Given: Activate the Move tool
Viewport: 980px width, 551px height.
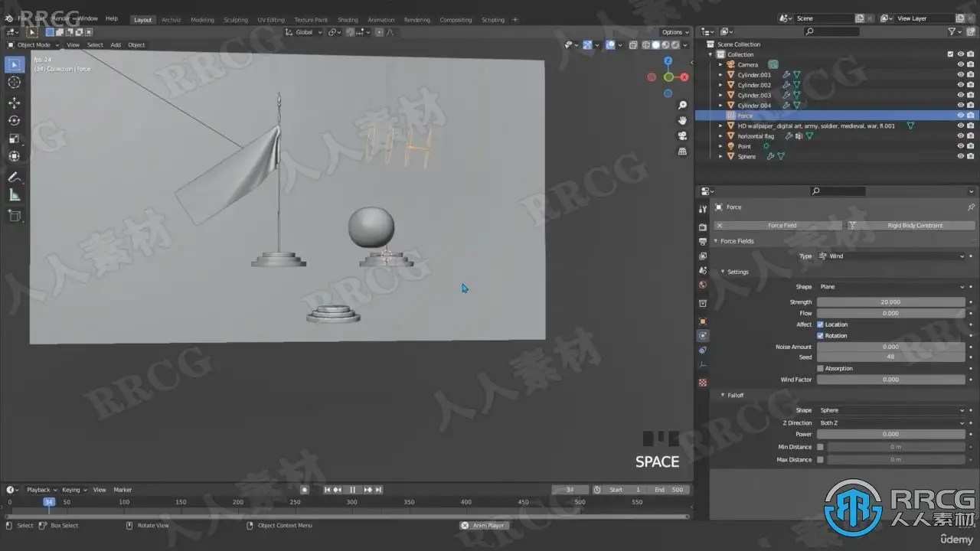Looking at the screenshot, I should click(x=15, y=103).
